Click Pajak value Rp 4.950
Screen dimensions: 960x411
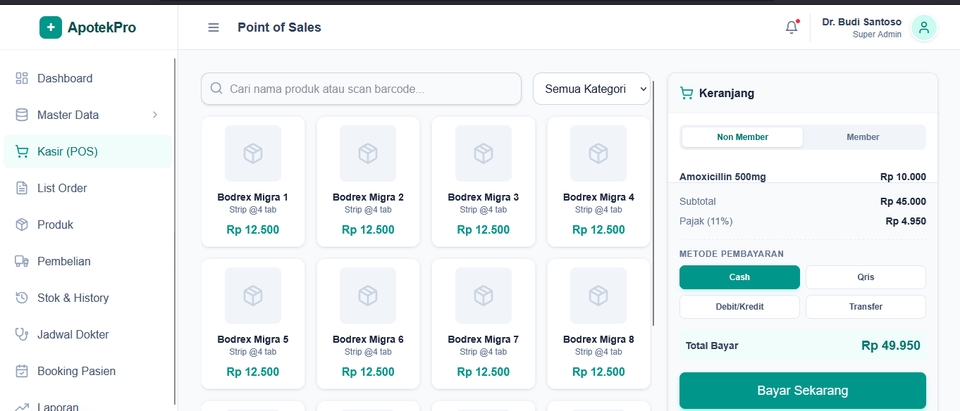(906, 221)
